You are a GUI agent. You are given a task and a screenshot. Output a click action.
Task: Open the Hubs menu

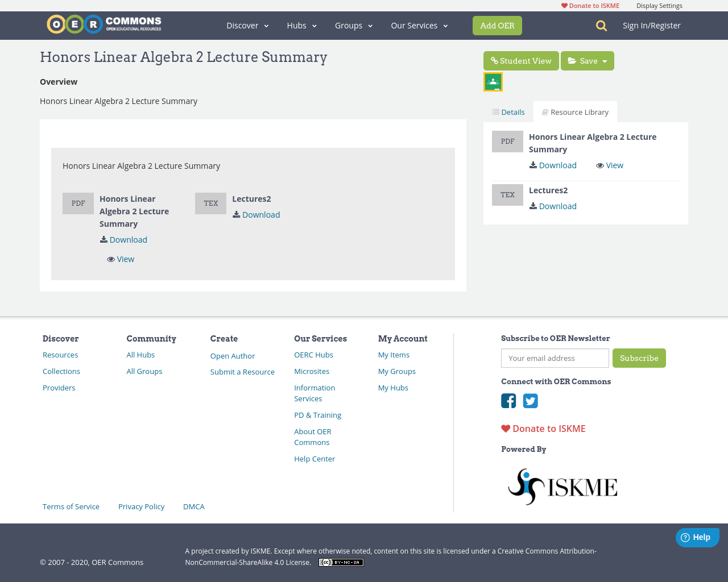[x=301, y=25]
